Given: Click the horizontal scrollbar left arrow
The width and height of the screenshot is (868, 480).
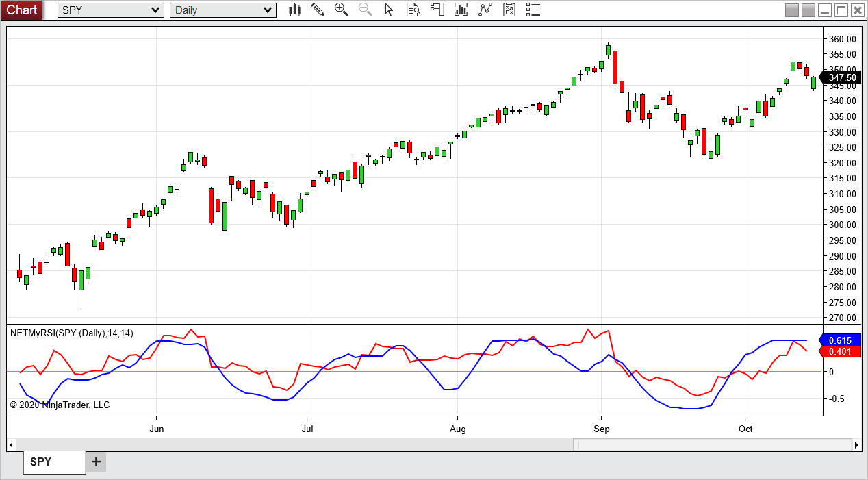Looking at the screenshot, I should 11,445.
